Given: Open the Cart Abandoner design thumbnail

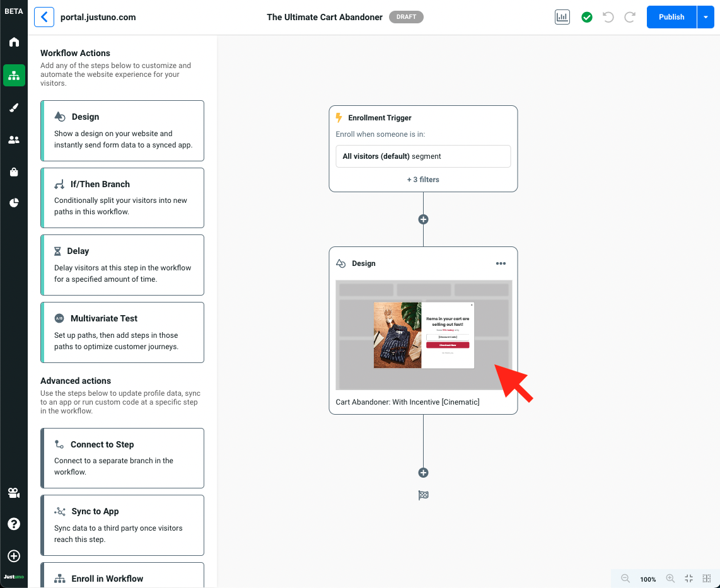Looking at the screenshot, I should click(x=423, y=335).
